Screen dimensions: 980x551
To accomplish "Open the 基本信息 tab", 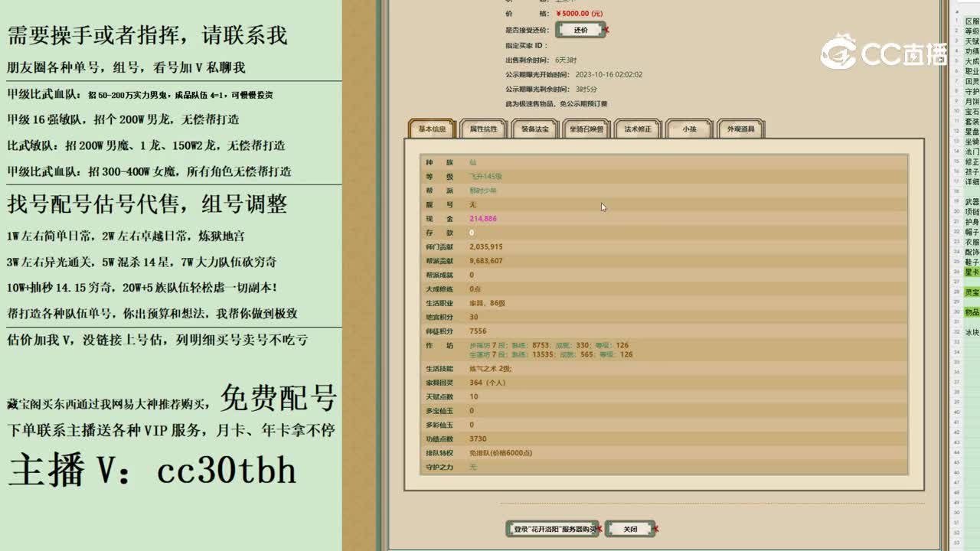I will pyautogui.click(x=432, y=129).
